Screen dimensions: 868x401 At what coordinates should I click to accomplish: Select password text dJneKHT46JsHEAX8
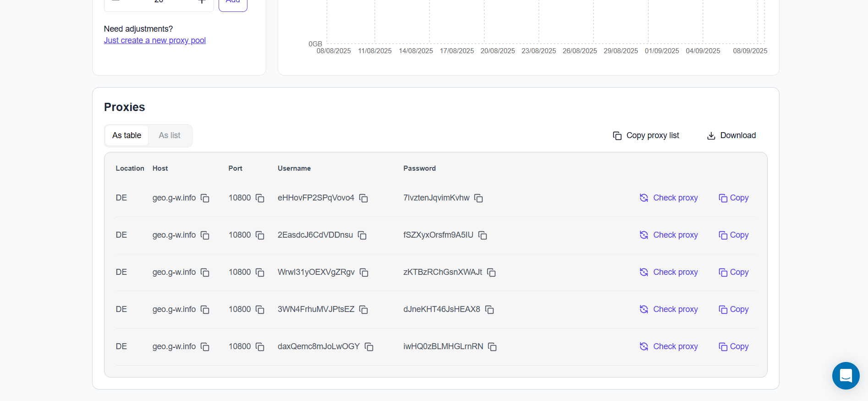tap(442, 309)
